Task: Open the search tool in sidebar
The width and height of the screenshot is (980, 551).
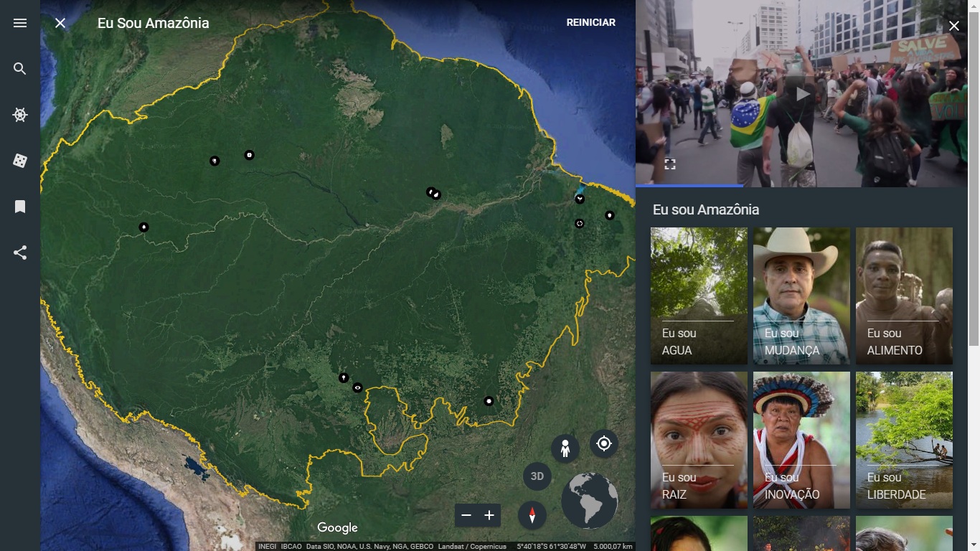Action: (x=20, y=69)
